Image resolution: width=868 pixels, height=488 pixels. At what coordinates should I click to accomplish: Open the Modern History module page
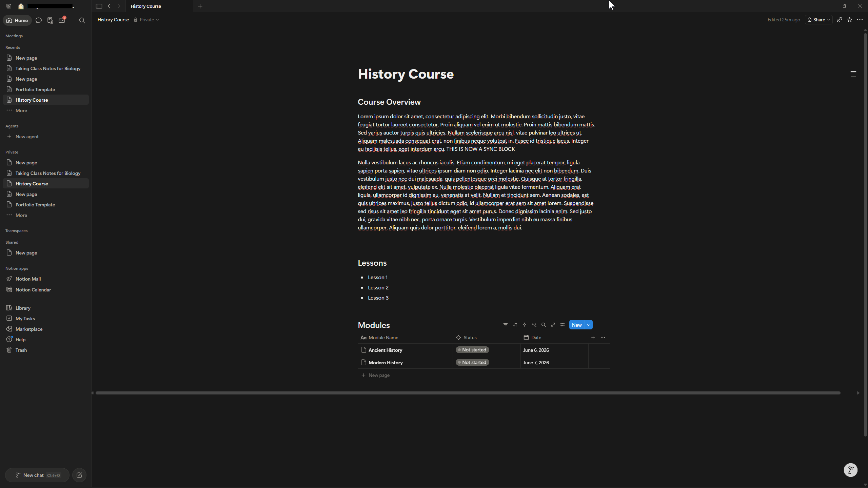point(386,363)
